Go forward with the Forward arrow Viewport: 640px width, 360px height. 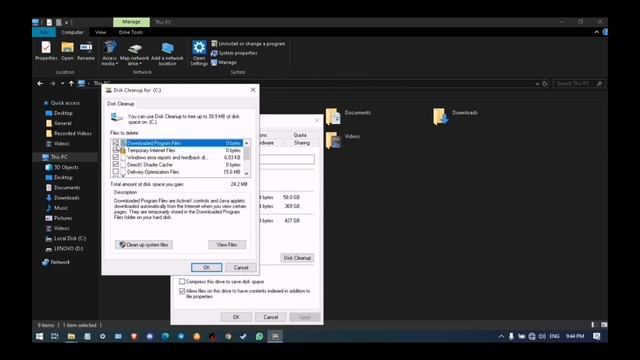point(52,83)
